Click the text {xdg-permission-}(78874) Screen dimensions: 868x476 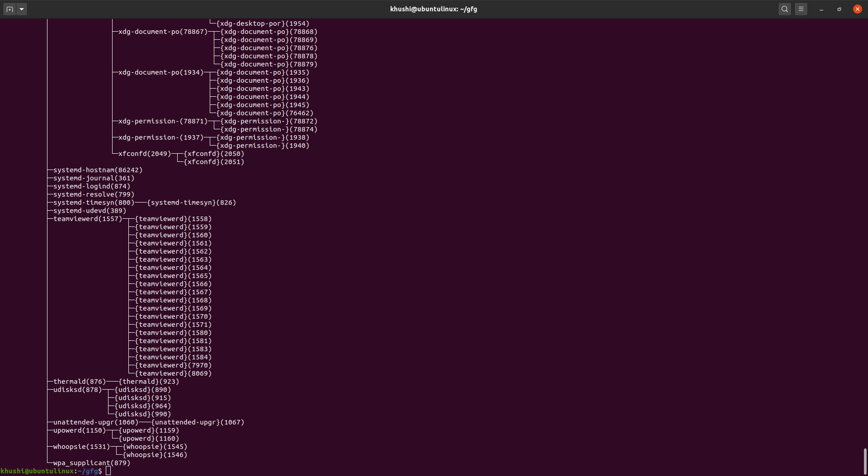[x=269, y=129]
